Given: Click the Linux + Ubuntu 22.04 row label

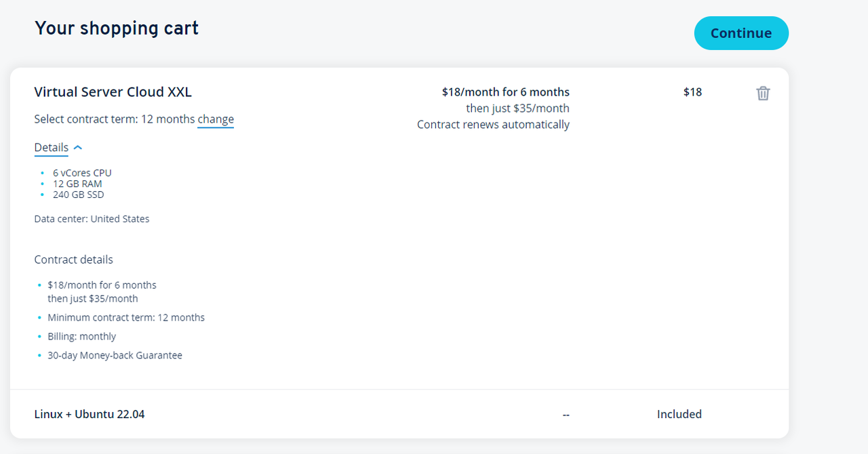Looking at the screenshot, I should pos(90,414).
